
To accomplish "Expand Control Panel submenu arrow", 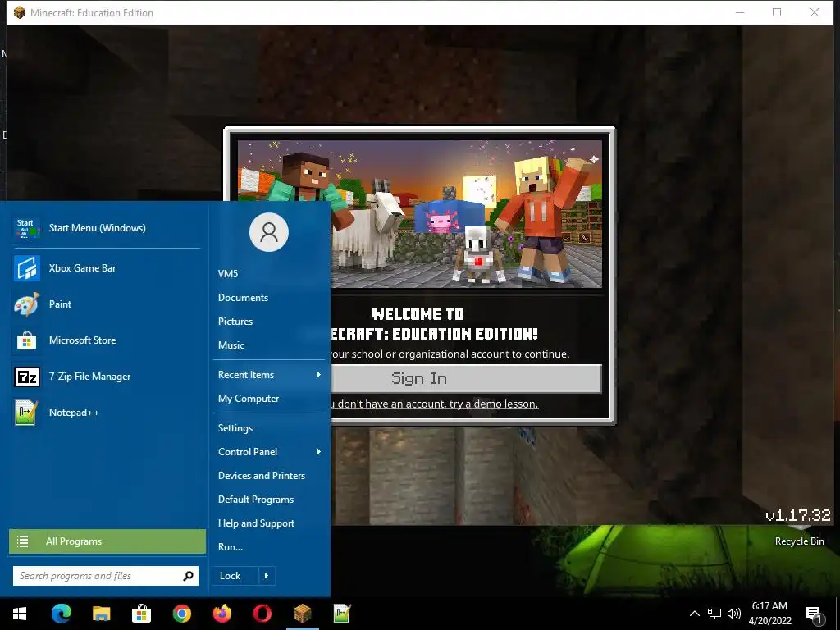I will pyautogui.click(x=319, y=452).
